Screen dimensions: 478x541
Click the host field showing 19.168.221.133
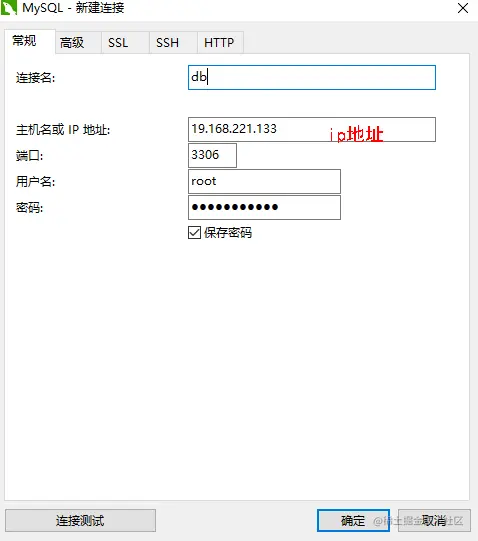312,129
